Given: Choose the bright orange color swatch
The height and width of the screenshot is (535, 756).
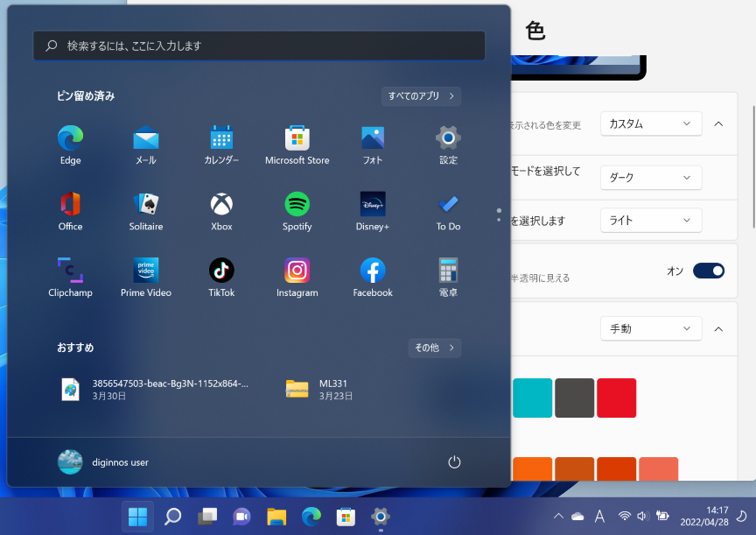Looking at the screenshot, I should coord(532,469).
